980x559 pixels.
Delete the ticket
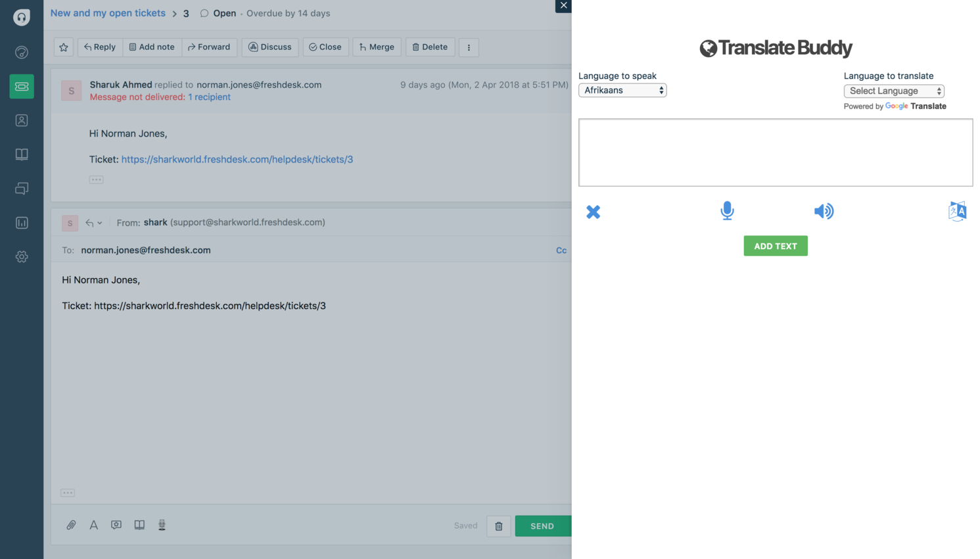(x=430, y=47)
